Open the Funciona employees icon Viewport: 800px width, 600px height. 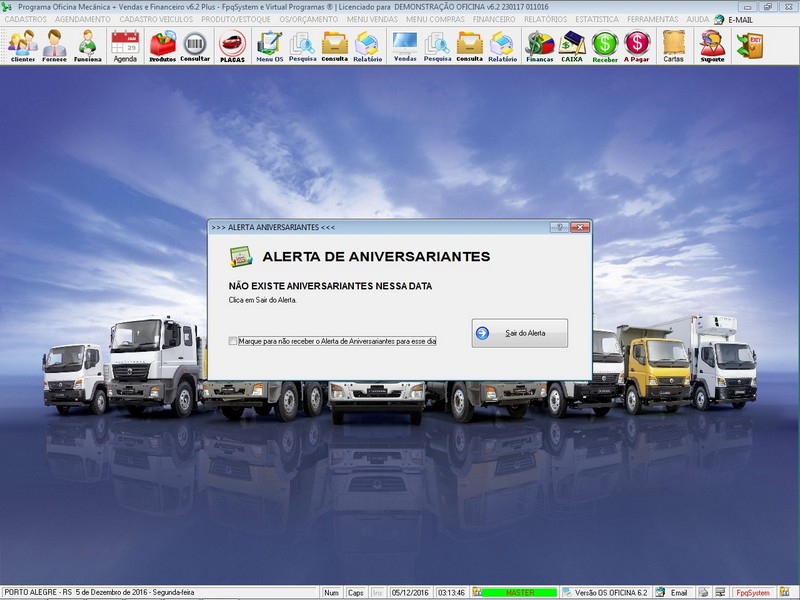pyautogui.click(x=87, y=46)
